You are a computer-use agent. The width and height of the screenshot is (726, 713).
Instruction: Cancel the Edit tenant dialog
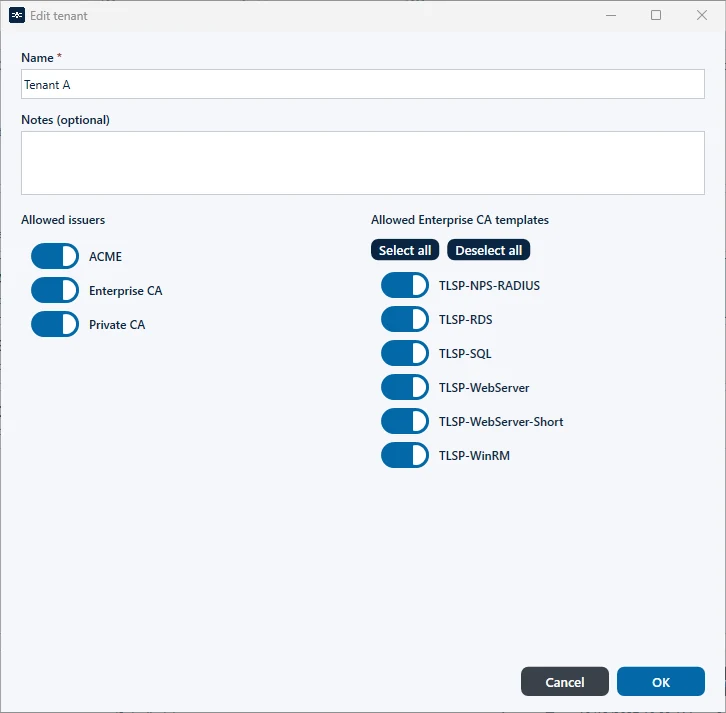click(x=564, y=682)
